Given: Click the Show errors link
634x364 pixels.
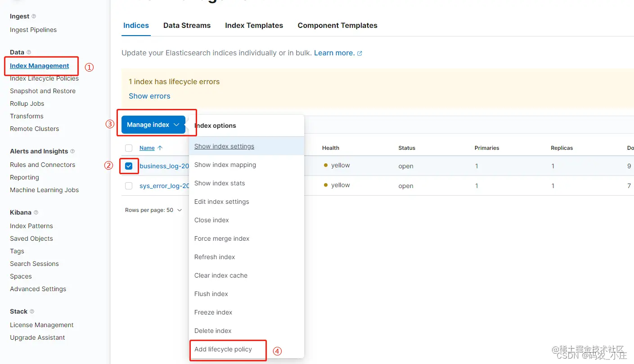Looking at the screenshot, I should [149, 96].
